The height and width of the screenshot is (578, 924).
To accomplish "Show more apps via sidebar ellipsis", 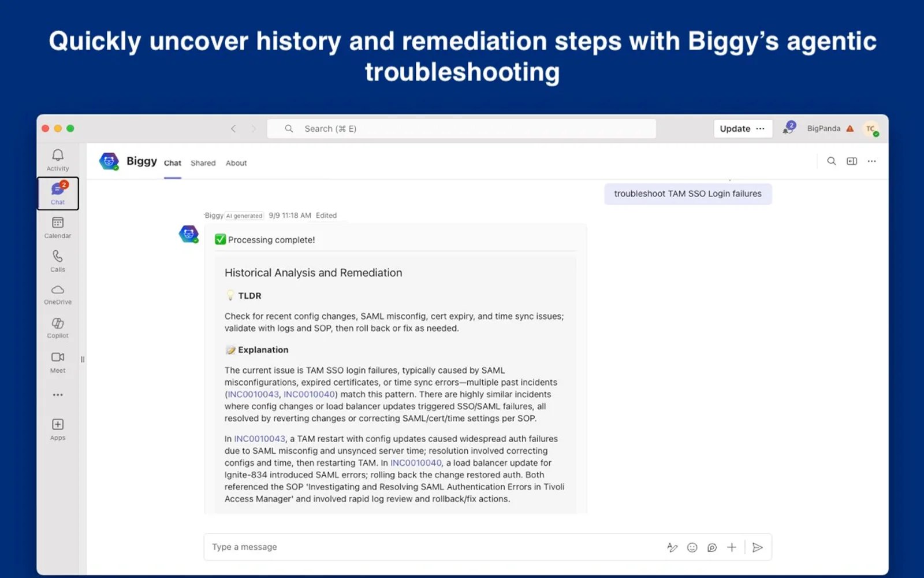I will click(58, 395).
